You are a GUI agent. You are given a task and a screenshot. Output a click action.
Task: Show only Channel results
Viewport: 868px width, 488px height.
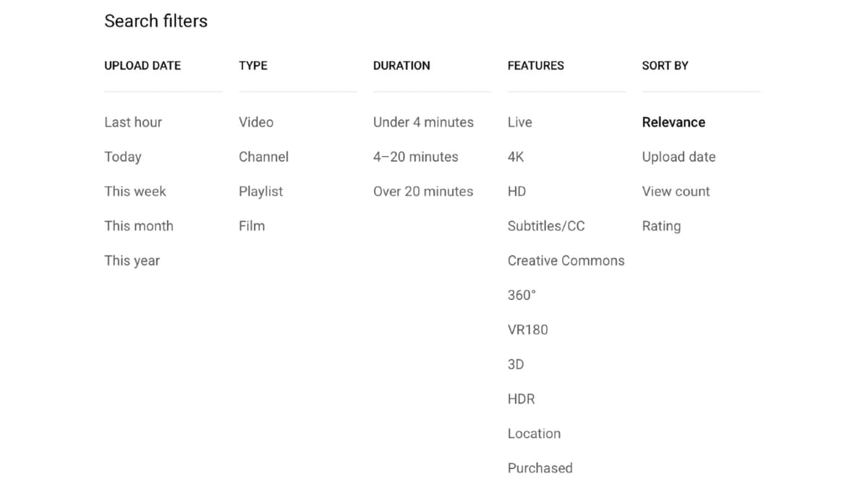pyautogui.click(x=264, y=157)
